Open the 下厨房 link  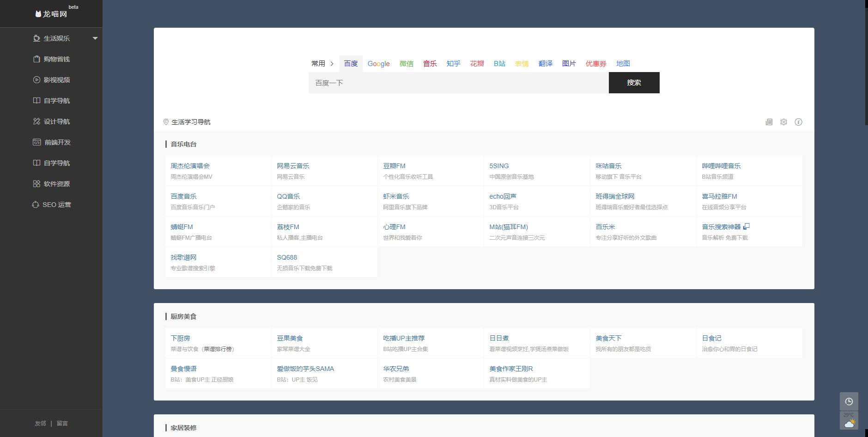[x=180, y=338]
